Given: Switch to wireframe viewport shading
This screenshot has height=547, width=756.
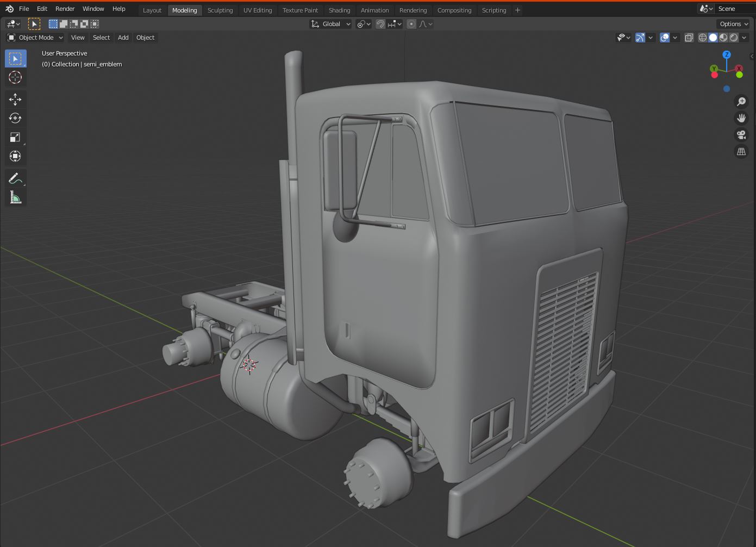Looking at the screenshot, I should pyautogui.click(x=703, y=38).
